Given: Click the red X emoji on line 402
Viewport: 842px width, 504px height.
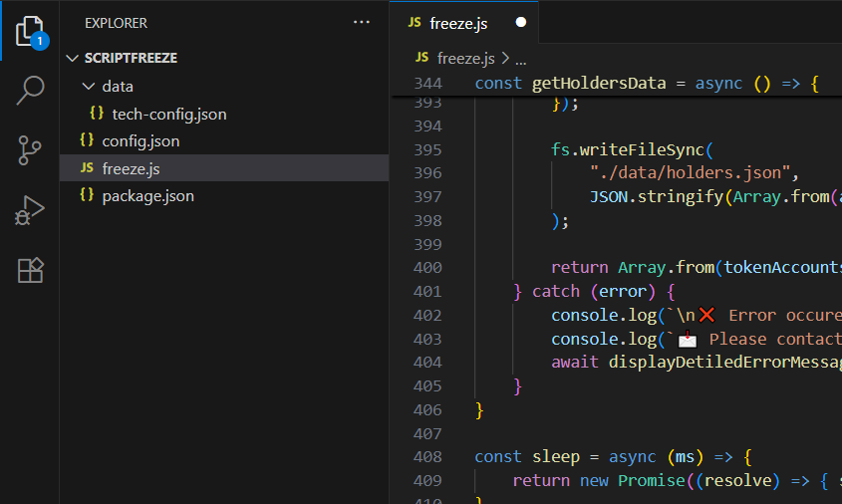Looking at the screenshot, I should 706,315.
